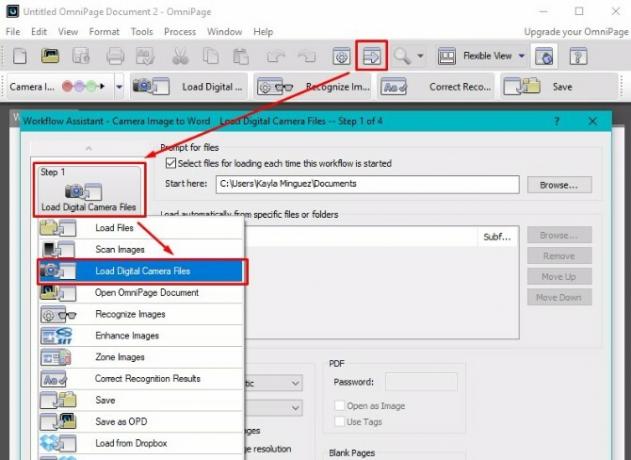Toggle Open as Image checkbox
This screenshot has width=631, height=460.
click(x=340, y=406)
